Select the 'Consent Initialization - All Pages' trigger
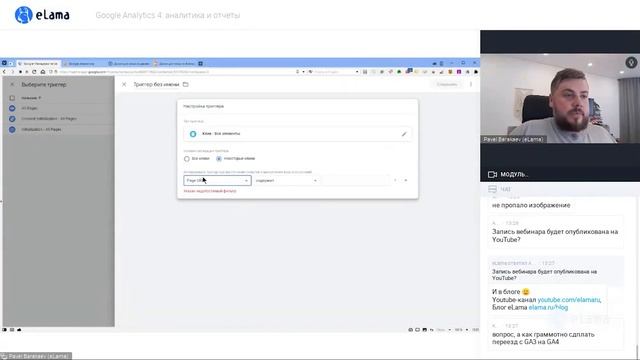 58,119
